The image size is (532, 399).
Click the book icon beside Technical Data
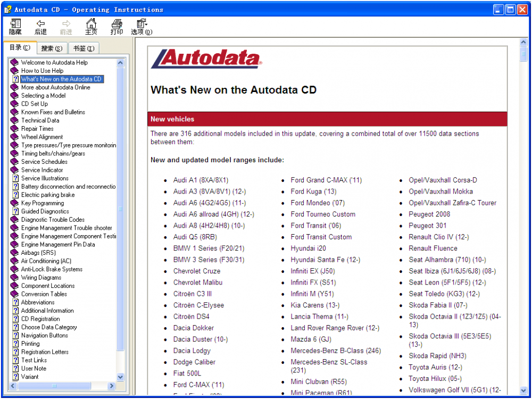(14, 120)
